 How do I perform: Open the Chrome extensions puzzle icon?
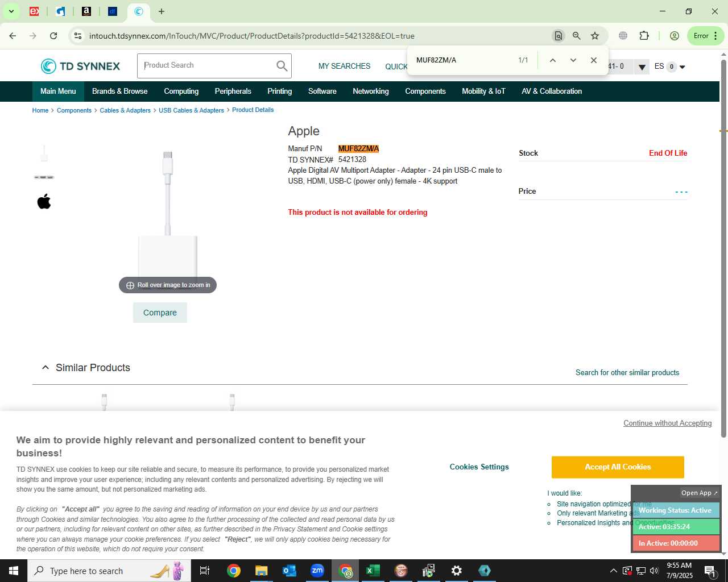644,36
